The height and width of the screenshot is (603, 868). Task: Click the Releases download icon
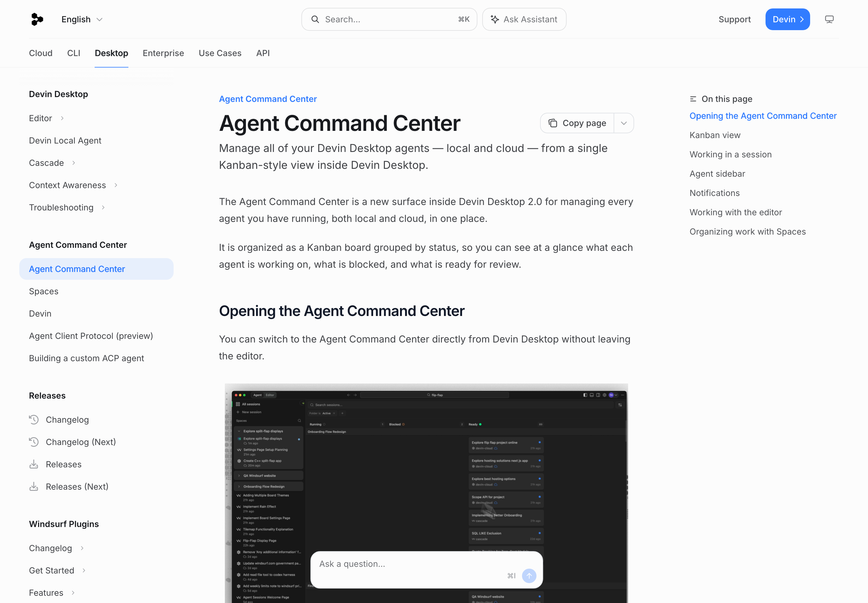click(x=34, y=464)
